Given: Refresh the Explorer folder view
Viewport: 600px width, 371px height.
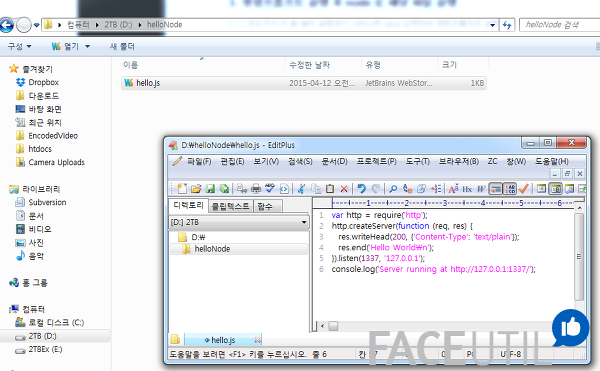Looking at the screenshot, I should [x=507, y=25].
